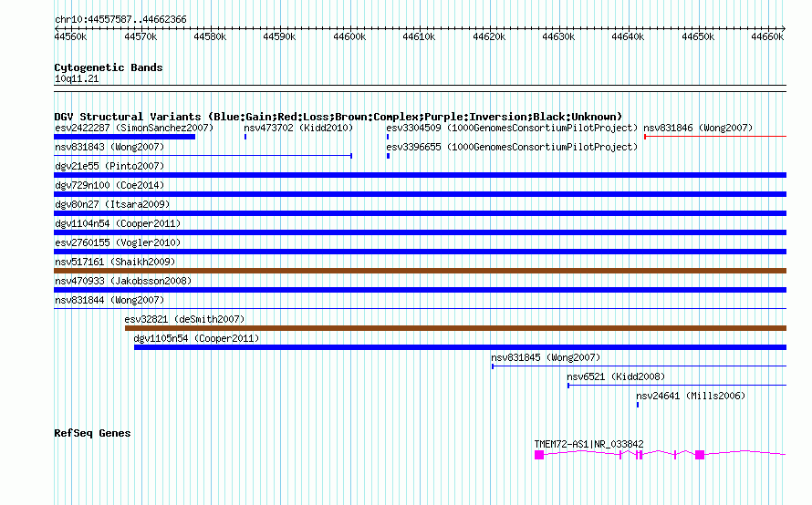Click esv32821 (deSmith2007) label
The image size is (812, 505).
[x=184, y=319]
